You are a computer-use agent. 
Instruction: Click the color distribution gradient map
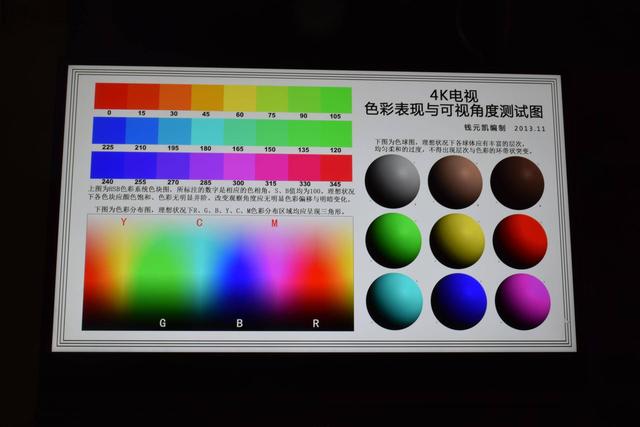[x=218, y=273]
